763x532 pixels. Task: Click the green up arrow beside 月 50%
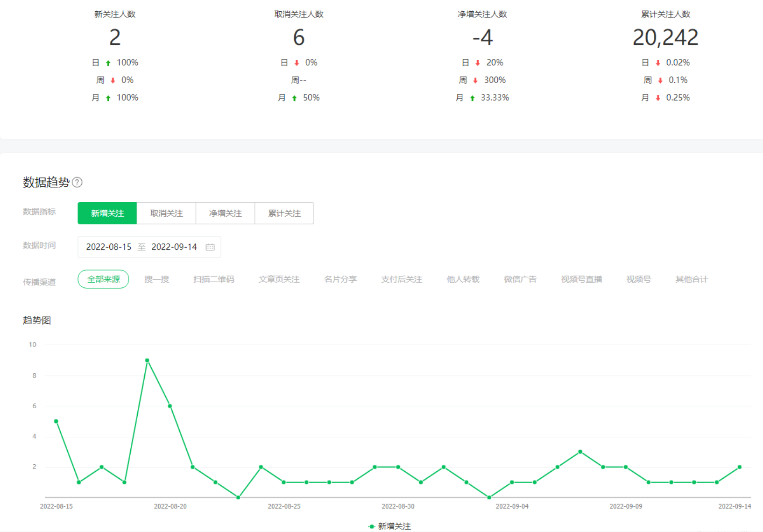click(294, 98)
